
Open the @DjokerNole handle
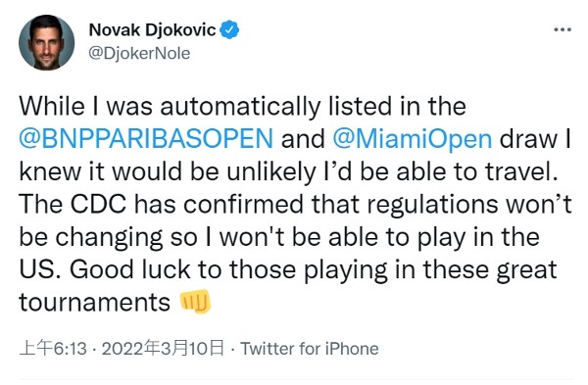click(x=139, y=53)
